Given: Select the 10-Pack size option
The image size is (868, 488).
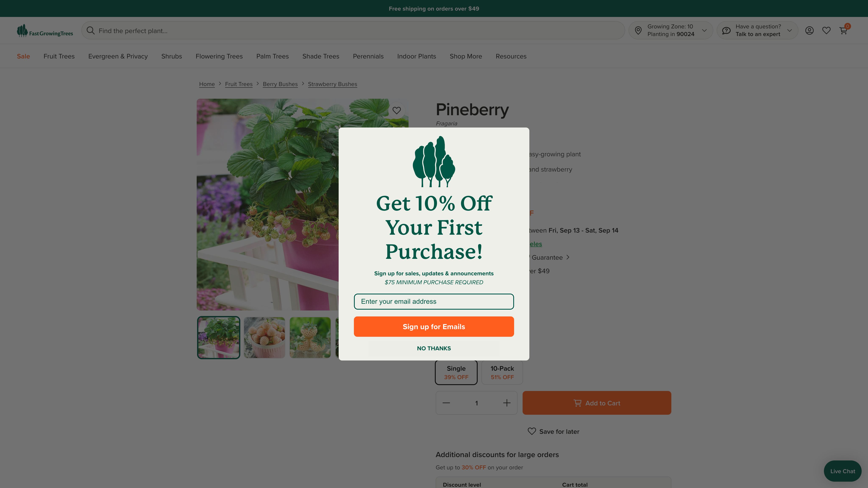Looking at the screenshot, I should point(502,373).
